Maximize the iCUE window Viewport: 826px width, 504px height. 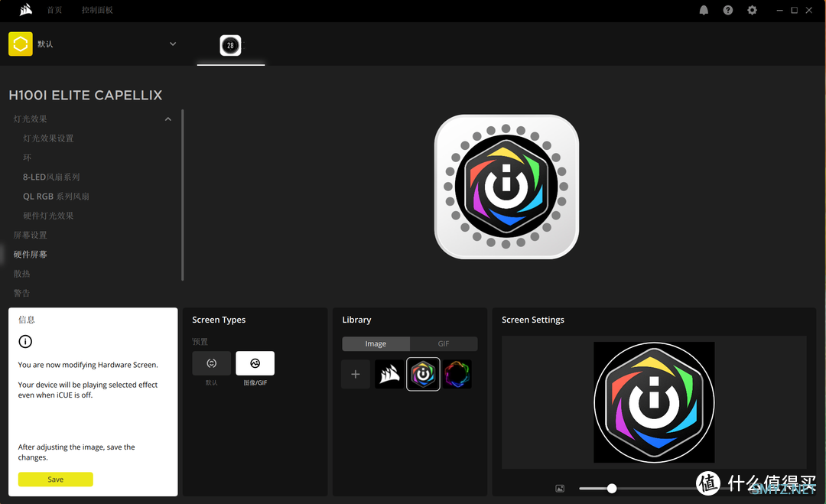click(795, 10)
